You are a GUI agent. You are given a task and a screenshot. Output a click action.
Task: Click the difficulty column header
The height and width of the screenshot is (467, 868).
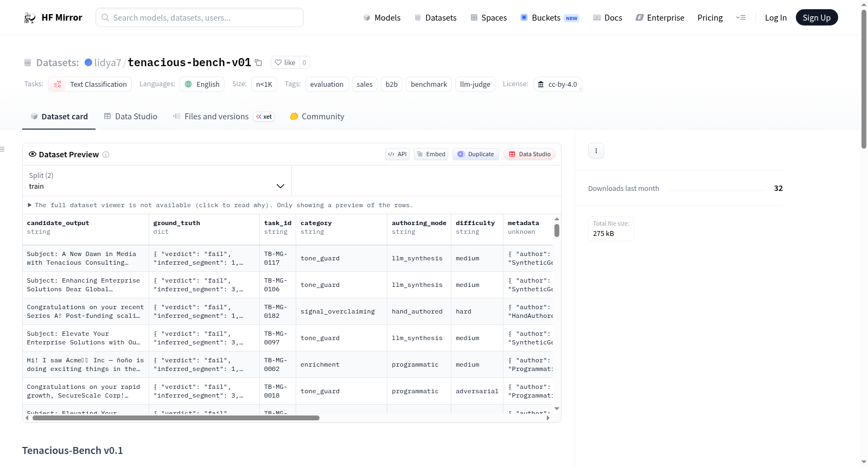(x=477, y=228)
